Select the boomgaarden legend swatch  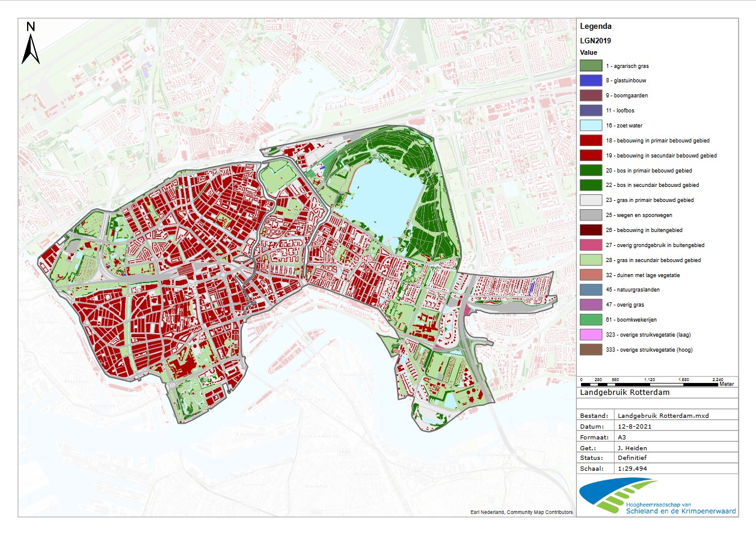591,96
